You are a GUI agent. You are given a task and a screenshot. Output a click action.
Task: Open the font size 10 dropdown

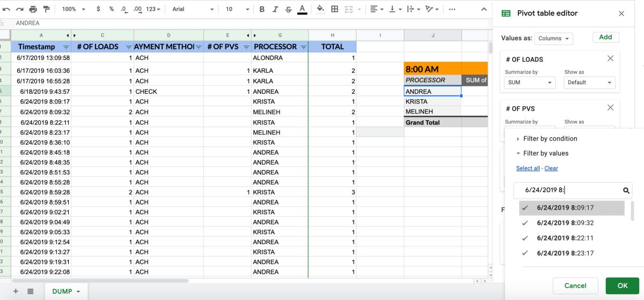pyautogui.click(x=237, y=9)
